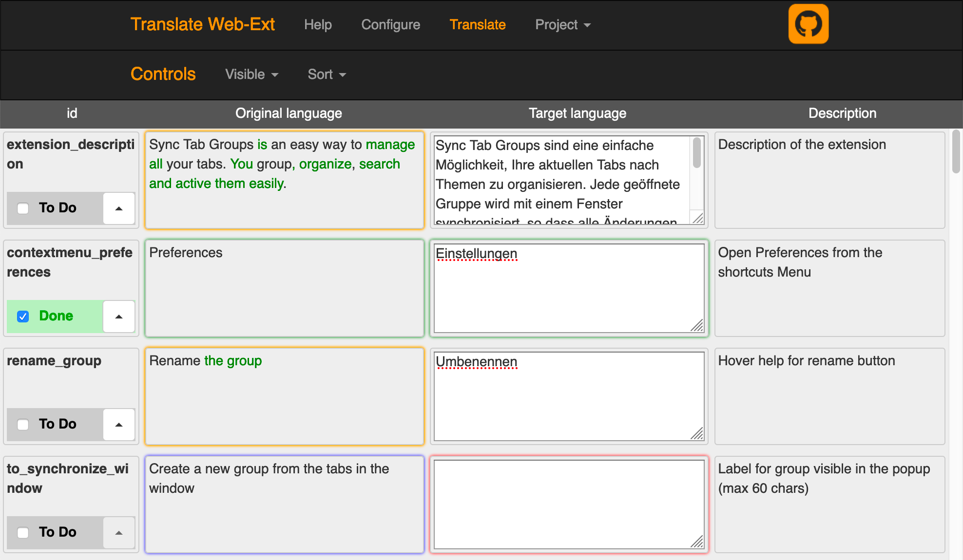Grab resize handle of Umbenennen textarea
The image size is (963, 560).
(697, 434)
